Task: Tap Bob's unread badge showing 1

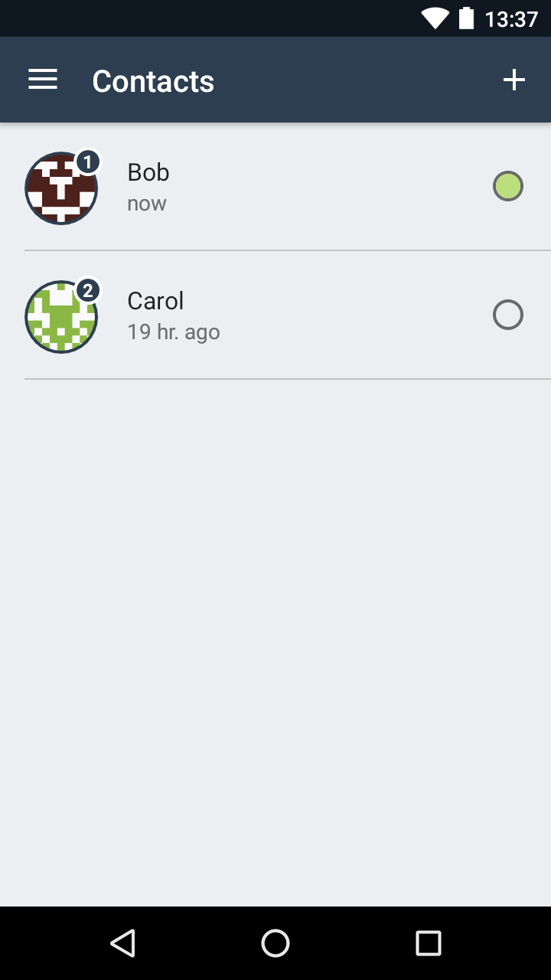Action: 88,162
